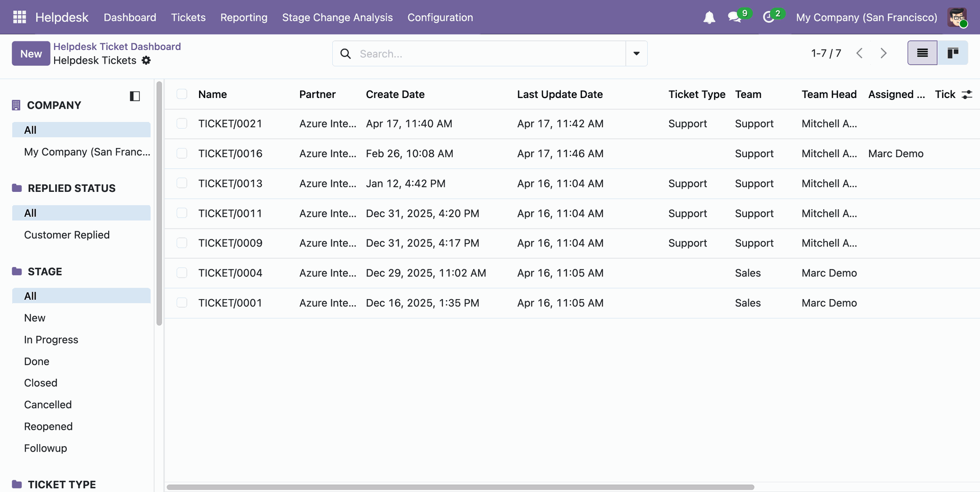Select All under Company

(82, 130)
